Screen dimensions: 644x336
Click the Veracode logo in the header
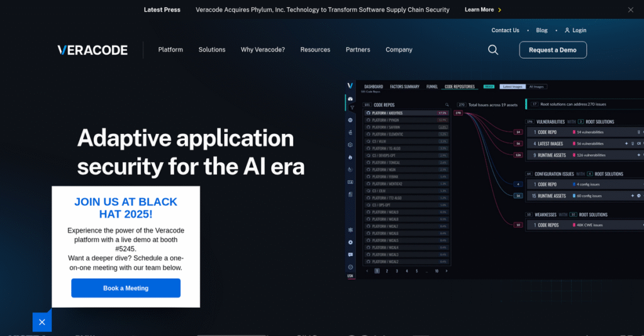92,50
